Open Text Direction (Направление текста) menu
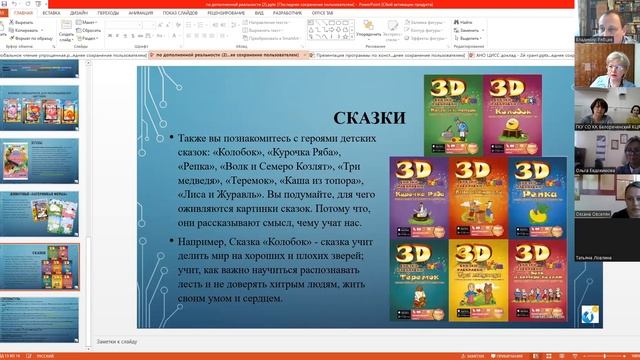The width and height of the screenshot is (640, 360). (266, 22)
